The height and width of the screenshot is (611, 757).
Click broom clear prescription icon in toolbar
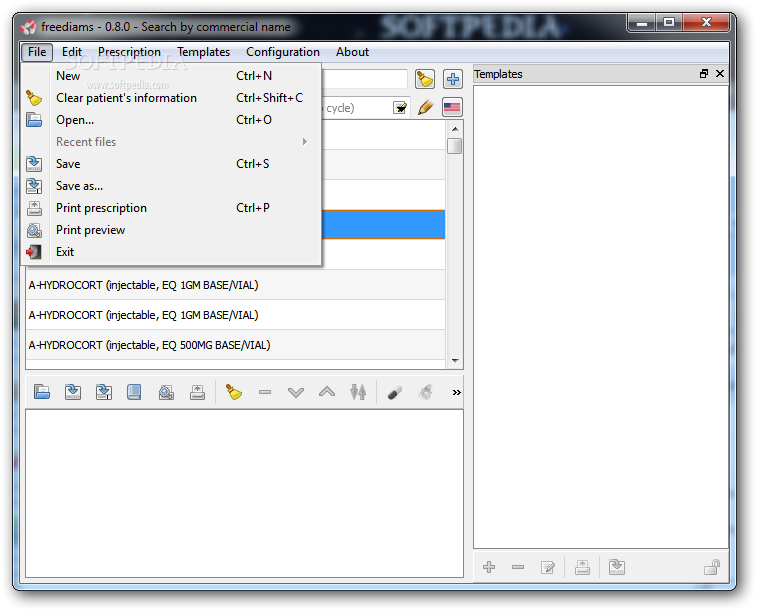[x=234, y=392]
